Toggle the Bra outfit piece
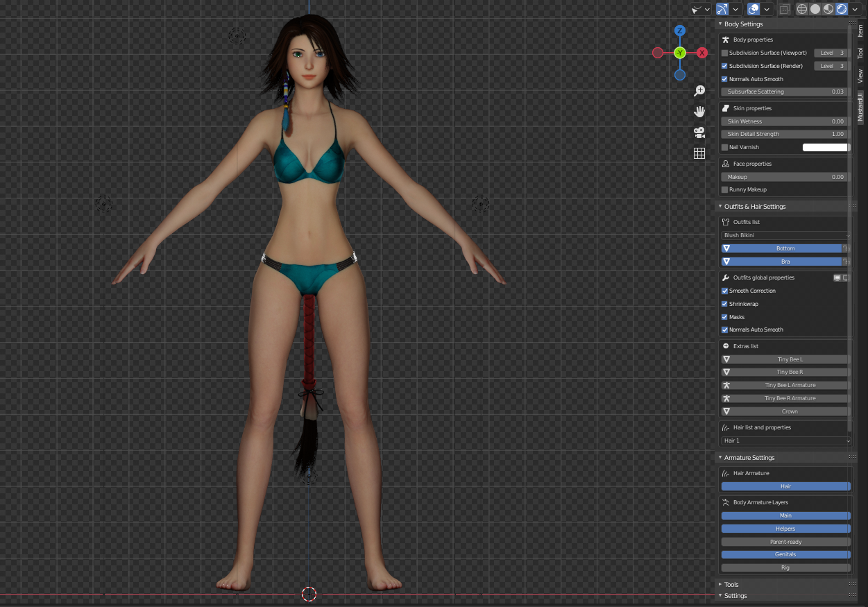868x607 pixels. tap(781, 262)
